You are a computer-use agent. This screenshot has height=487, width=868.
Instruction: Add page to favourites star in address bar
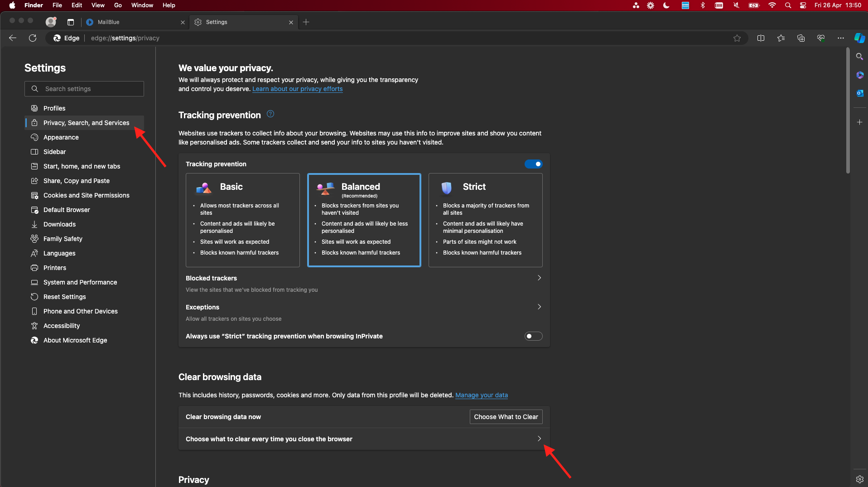737,38
